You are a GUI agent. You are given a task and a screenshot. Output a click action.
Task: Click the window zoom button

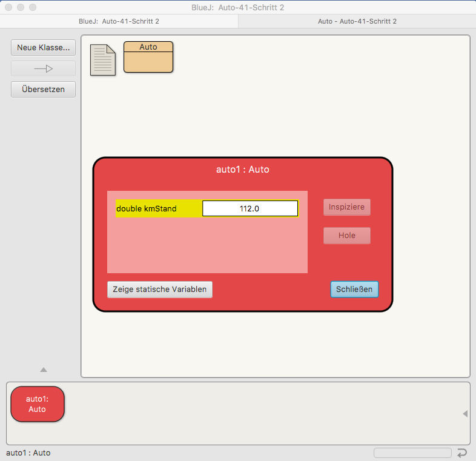pos(33,7)
